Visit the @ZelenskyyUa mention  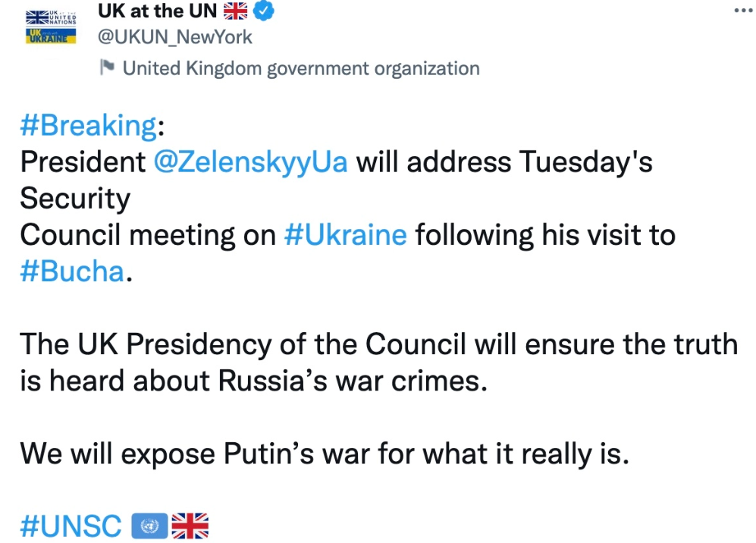pyautogui.click(x=250, y=162)
